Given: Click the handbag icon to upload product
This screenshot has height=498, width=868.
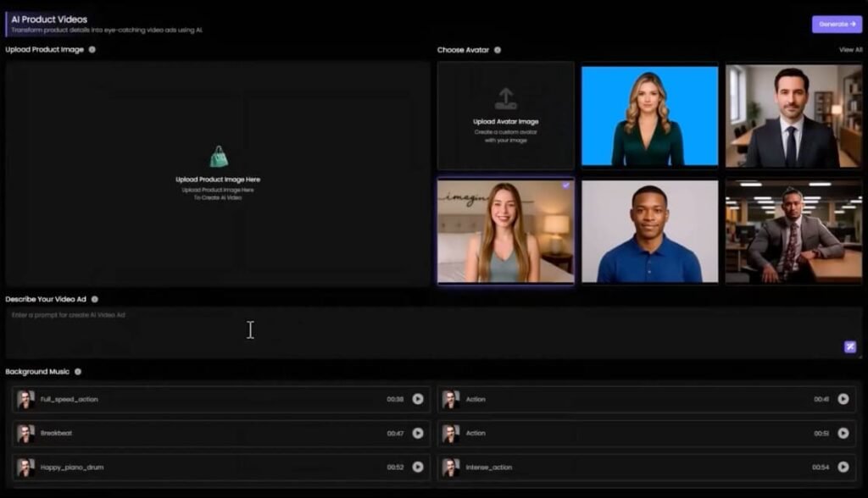Looking at the screenshot, I should click(219, 157).
